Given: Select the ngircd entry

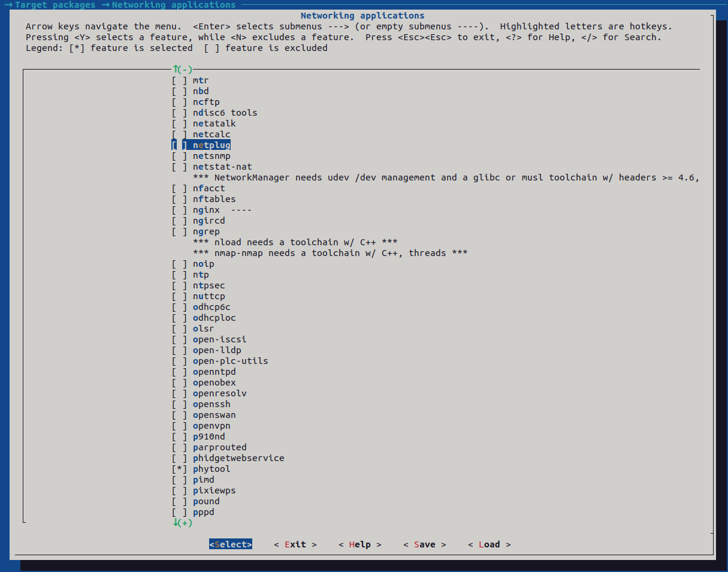Looking at the screenshot, I should (209, 221).
